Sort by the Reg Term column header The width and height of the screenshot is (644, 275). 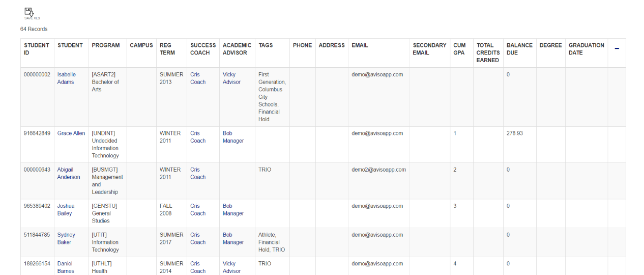pyautogui.click(x=167, y=49)
